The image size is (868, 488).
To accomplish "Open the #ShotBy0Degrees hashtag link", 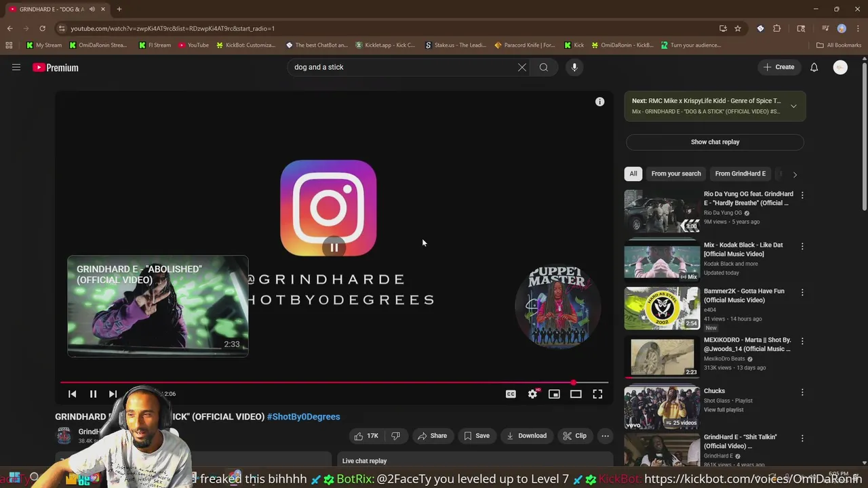I will (x=303, y=417).
